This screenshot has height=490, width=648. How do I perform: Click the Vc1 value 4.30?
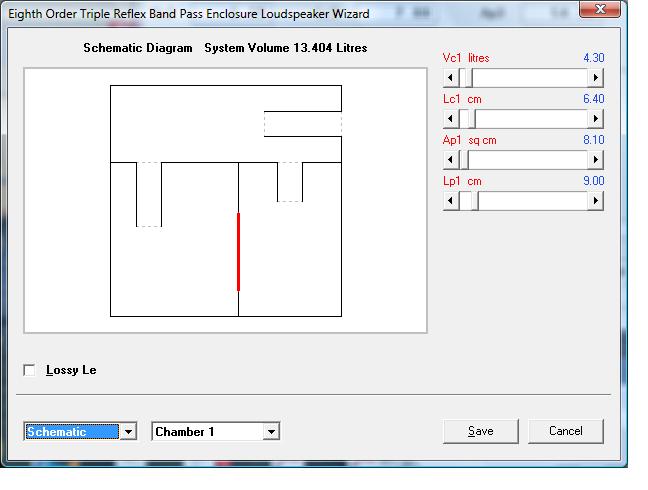click(594, 58)
